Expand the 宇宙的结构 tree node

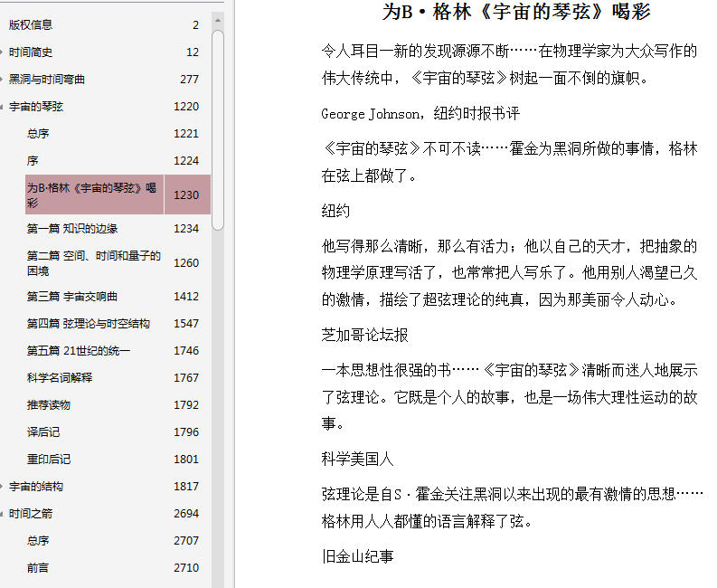tap(2, 487)
